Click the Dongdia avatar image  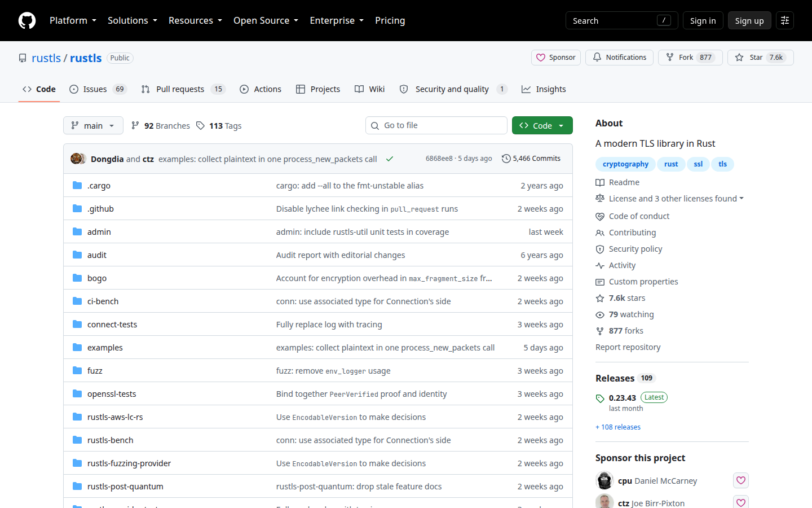pos(76,159)
